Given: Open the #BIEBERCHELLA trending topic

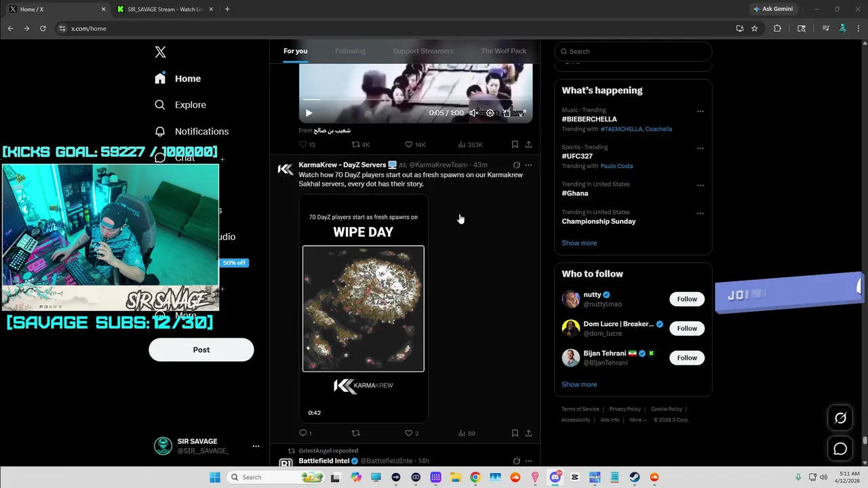Looking at the screenshot, I should [589, 119].
